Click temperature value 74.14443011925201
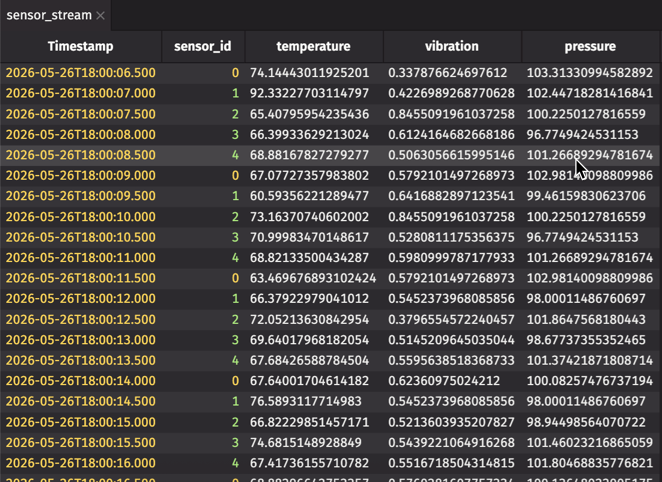 (x=309, y=73)
